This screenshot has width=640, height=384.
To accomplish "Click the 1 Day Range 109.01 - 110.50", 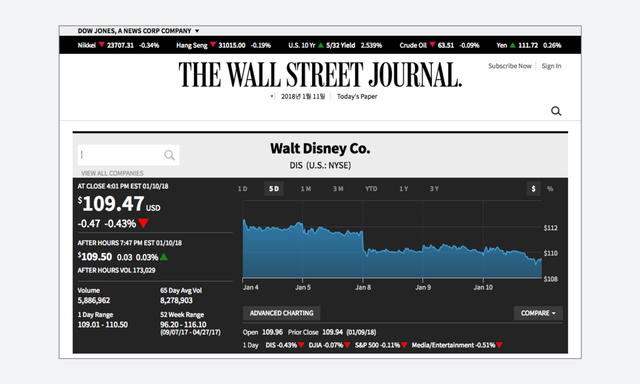I will [103, 324].
